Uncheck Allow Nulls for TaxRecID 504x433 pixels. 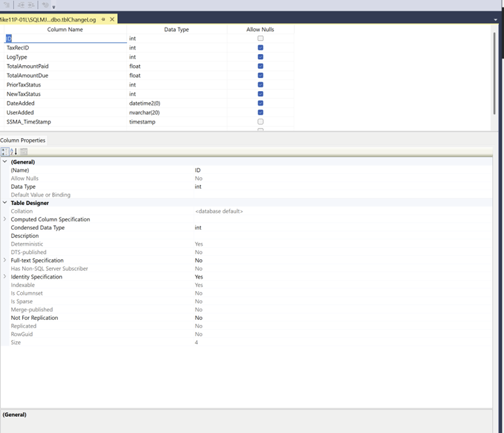pyautogui.click(x=260, y=48)
